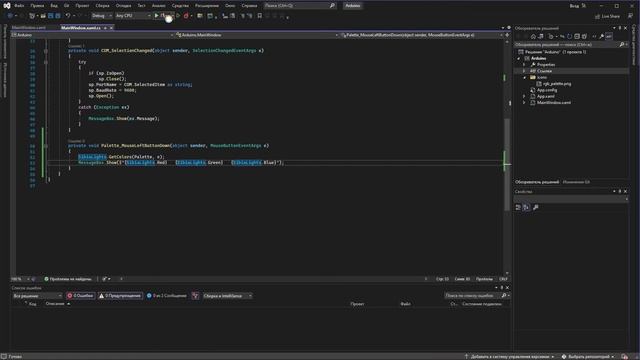Viewport: 640px width, 360px height.
Task: Click the Open file folder icon
Action: pyautogui.click(x=43, y=16)
